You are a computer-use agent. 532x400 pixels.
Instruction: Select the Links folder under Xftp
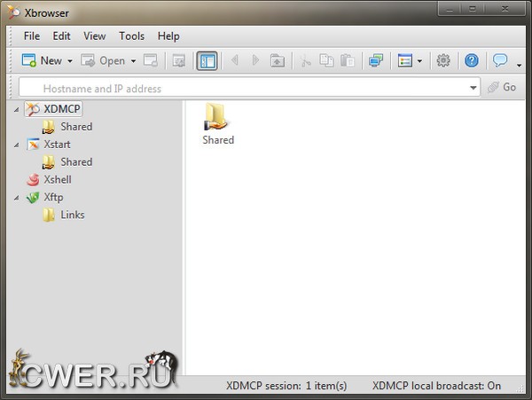click(x=72, y=215)
